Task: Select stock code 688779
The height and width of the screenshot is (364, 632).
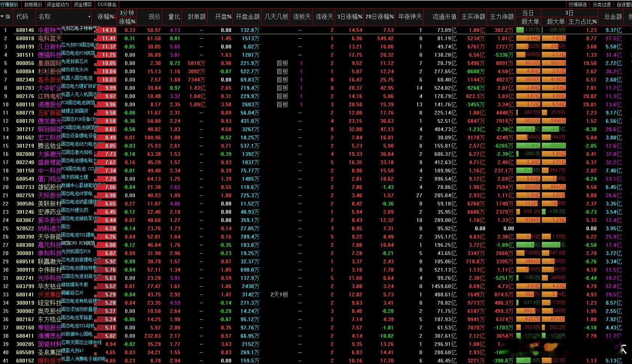Action: pyautogui.click(x=25, y=113)
